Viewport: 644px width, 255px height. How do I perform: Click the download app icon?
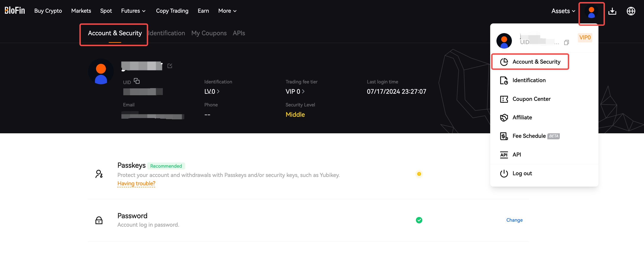pyautogui.click(x=612, y=11)
